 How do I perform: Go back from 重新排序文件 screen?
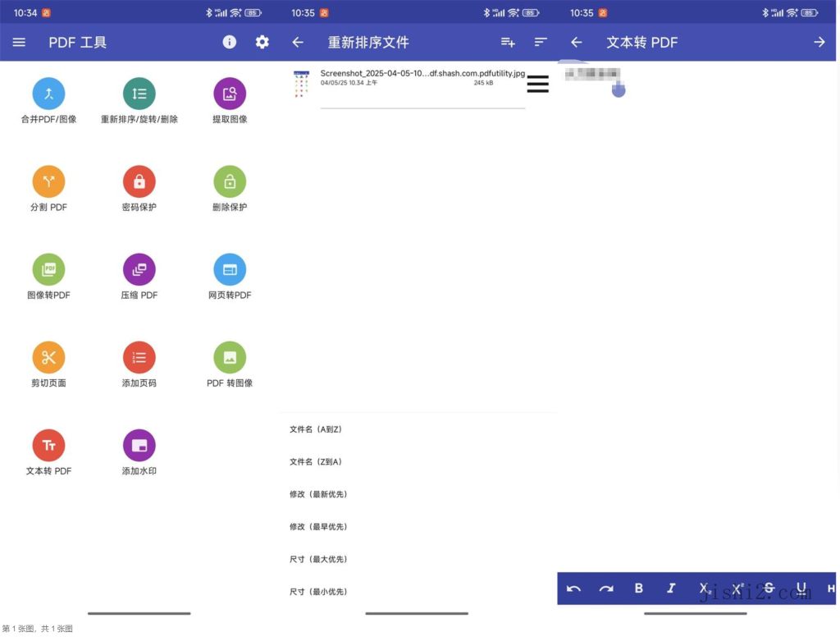(298, 42)
